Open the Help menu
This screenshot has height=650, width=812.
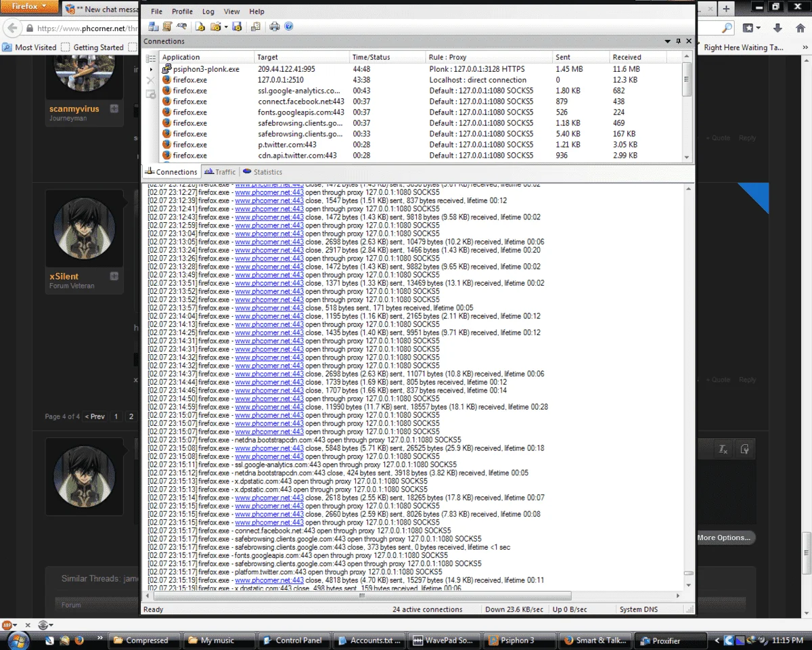click(256, 12)
